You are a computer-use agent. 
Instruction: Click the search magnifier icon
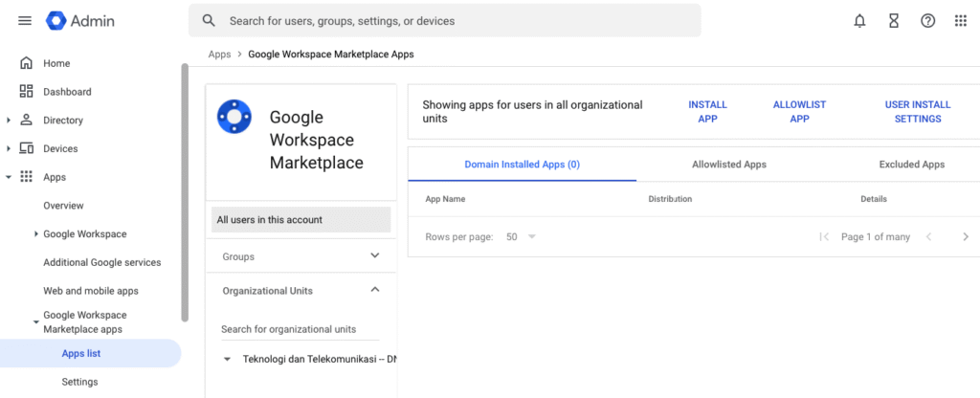pyautogui.click(x=209, y=21)
